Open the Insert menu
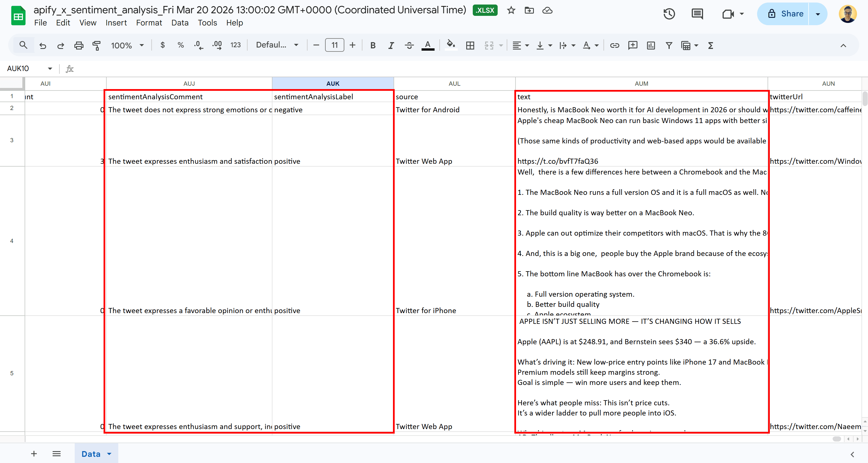Viewport: 868px width, 463px height. pos(116,23)
